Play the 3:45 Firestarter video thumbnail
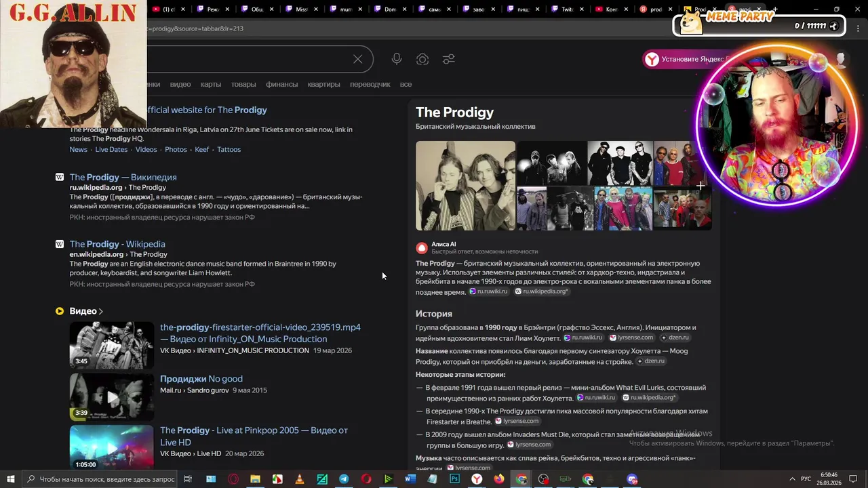 pyautogui.click(x=111, y=345)
